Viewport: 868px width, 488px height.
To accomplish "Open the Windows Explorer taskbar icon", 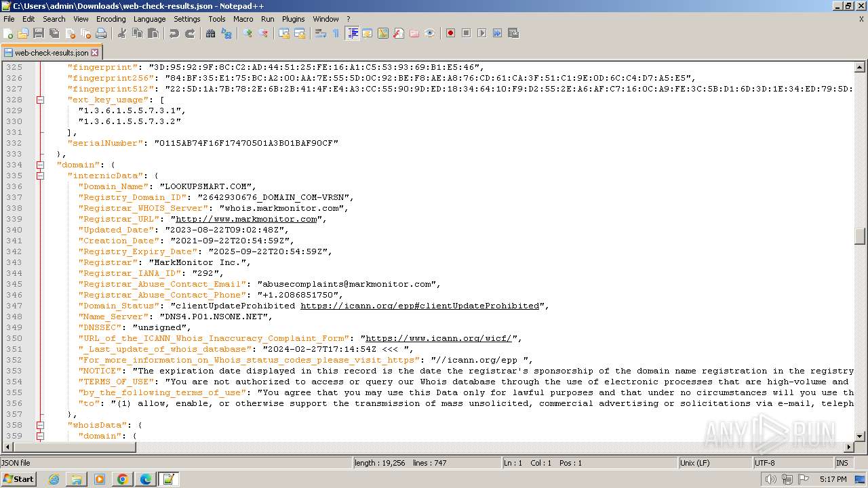I will (77, 479).
